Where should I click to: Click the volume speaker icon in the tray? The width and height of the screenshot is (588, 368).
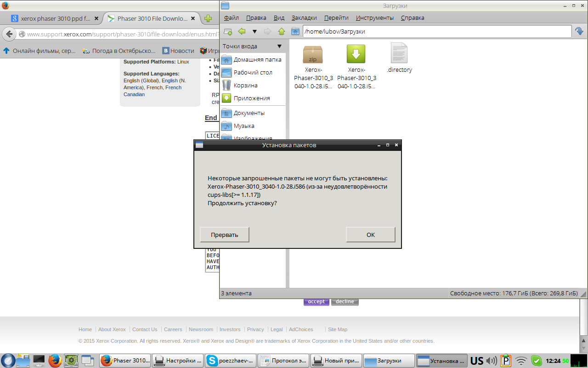pos(491,361)
